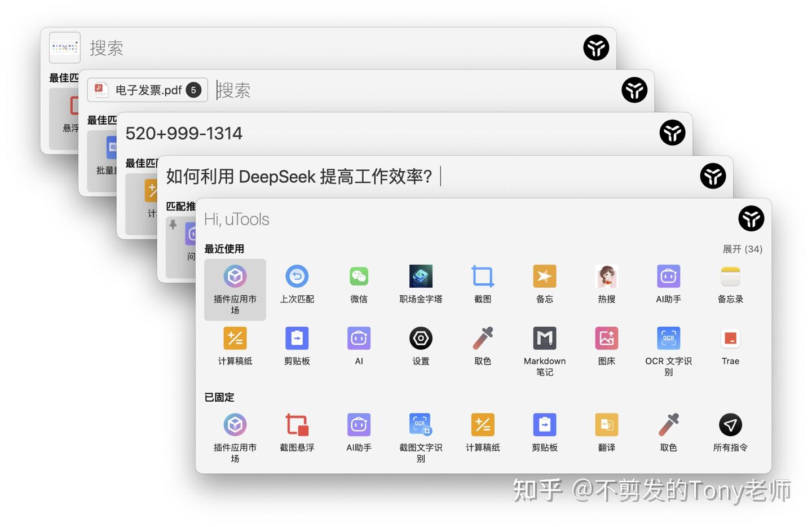
Task: Select the 截图 screenshot tool
Action: pos(483,276)
